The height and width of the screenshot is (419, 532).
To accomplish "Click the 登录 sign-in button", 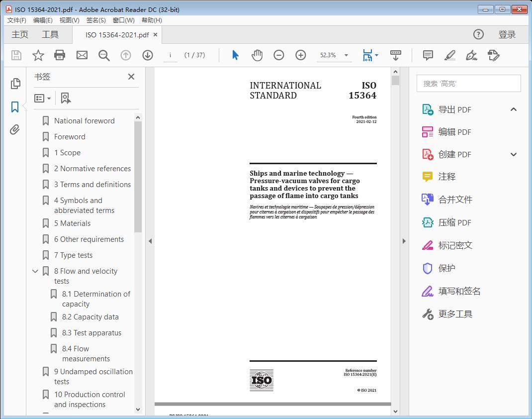I will [x=507, y=34].
